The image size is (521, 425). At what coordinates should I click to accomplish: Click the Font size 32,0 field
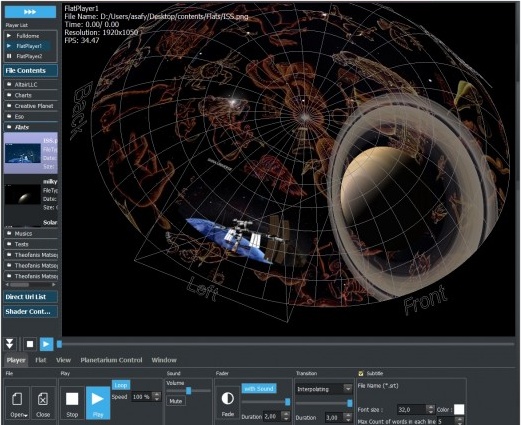pos(412,409)
